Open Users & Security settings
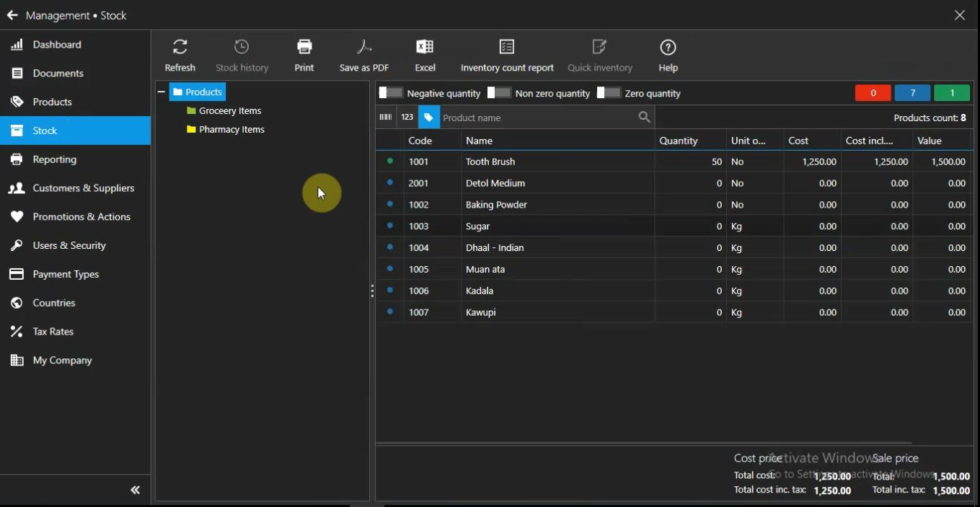 pos(76,246)
